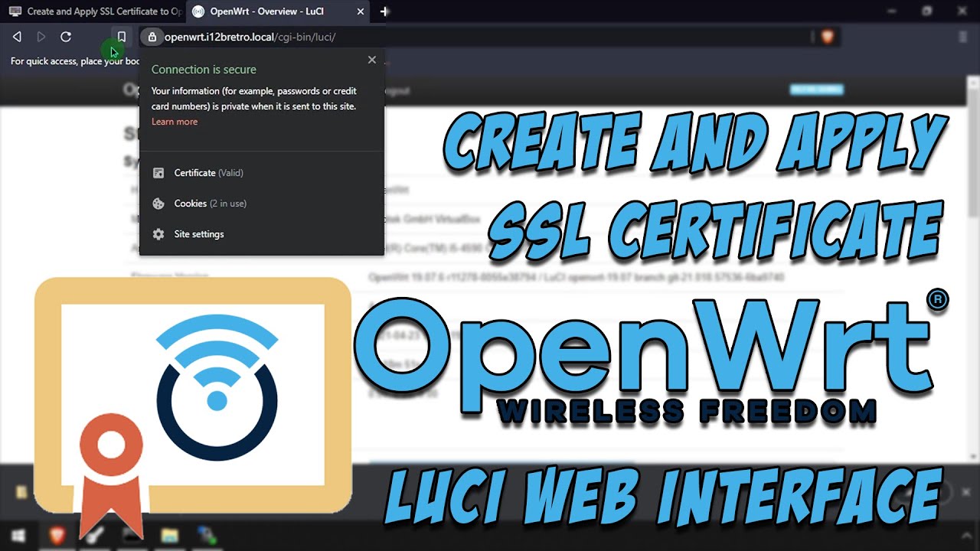The image size is (980, 551).
Task: Click the browser forward arrow
Action: (41, 37)
